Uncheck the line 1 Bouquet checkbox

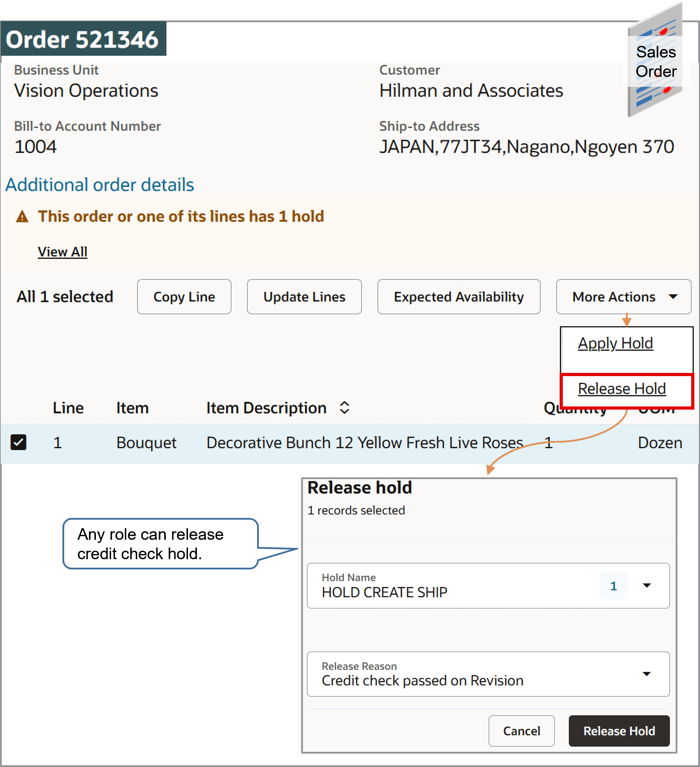pyautogui.click(x=18, y=442)
